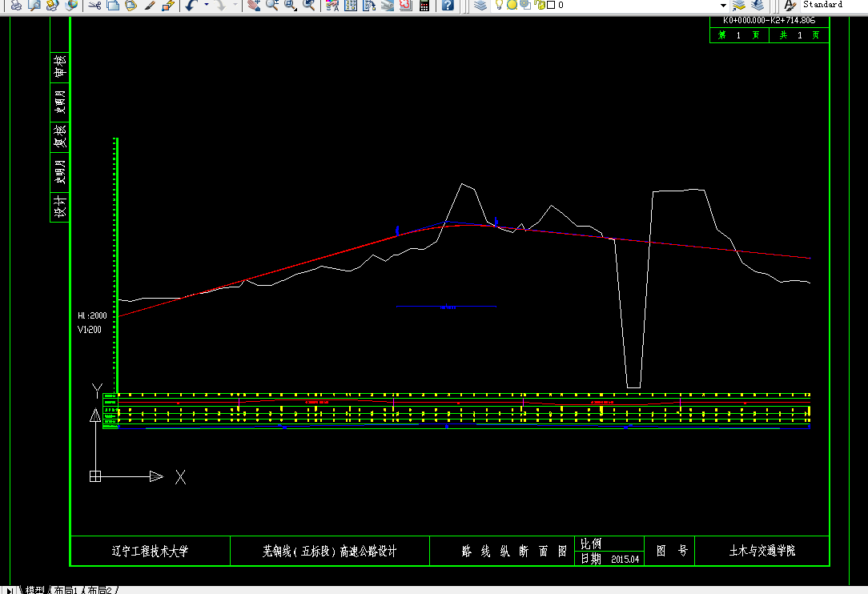Click the UCS Y axis label
This screenshot has width=868, height=594.
pos(97,391)
